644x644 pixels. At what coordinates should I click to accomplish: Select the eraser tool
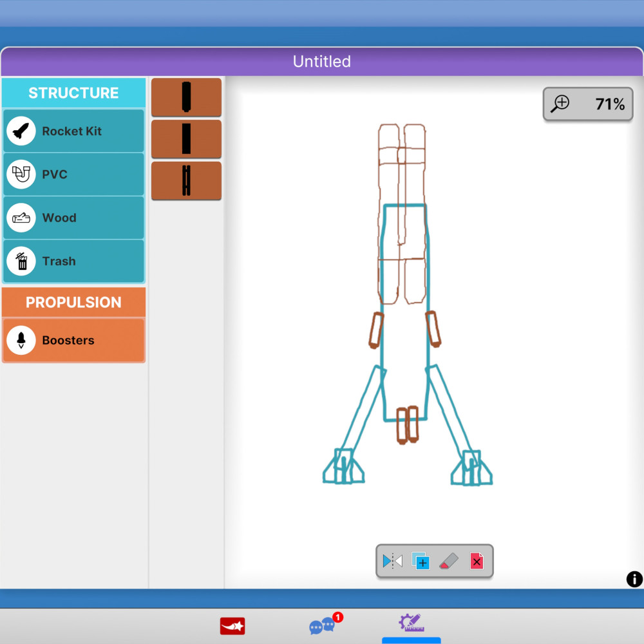[449, 561]
